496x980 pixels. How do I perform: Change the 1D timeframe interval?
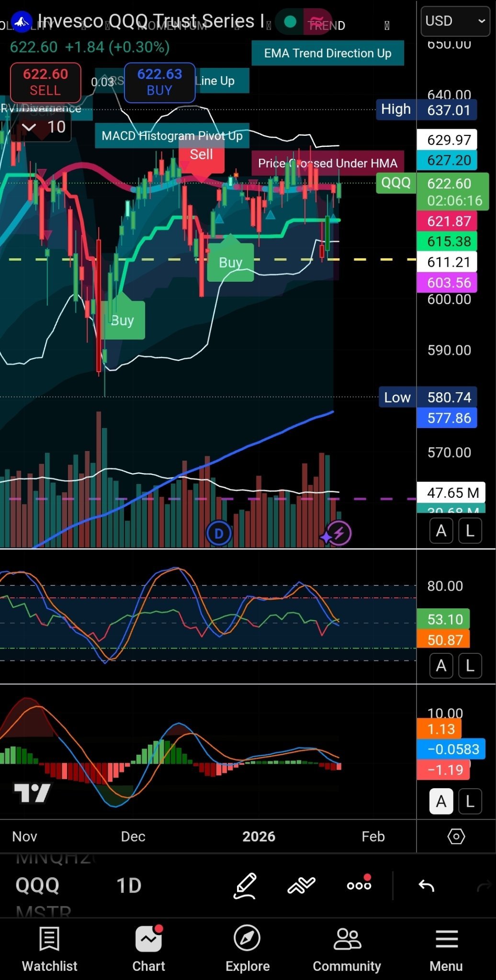[129, 885]
